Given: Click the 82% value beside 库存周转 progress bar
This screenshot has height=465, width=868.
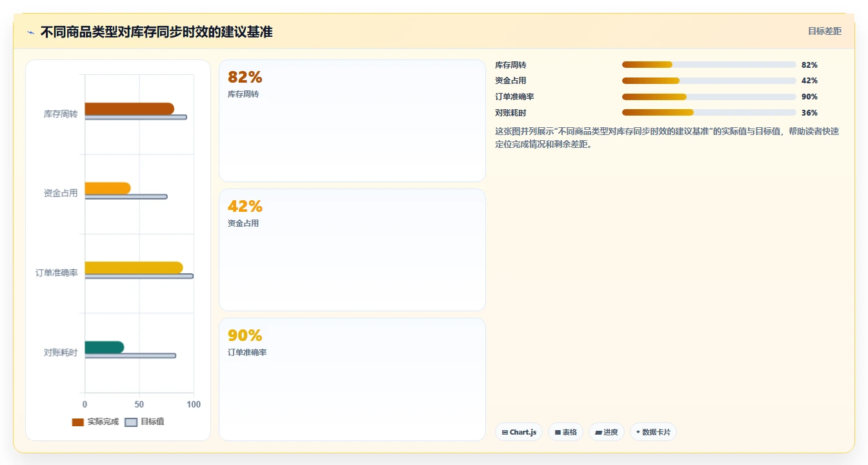Looking at the screenshot, I should pyautogui.click(x=809, y=65).
